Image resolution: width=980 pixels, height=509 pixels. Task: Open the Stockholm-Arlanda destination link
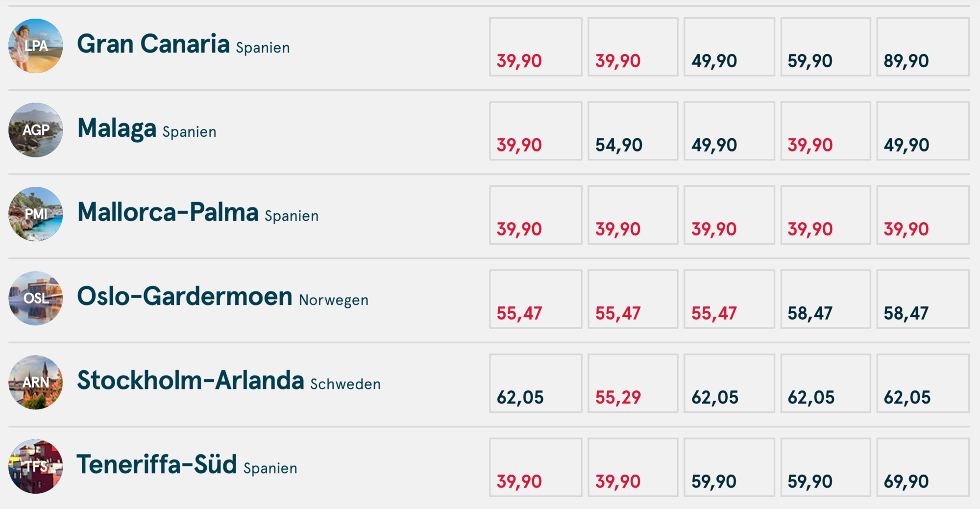(191, 381)
